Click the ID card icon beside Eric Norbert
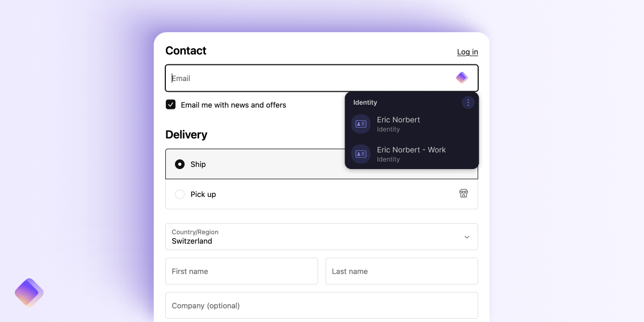Image resolution: width=644 pixels, height=322 pixels. (x=361, y=124)
